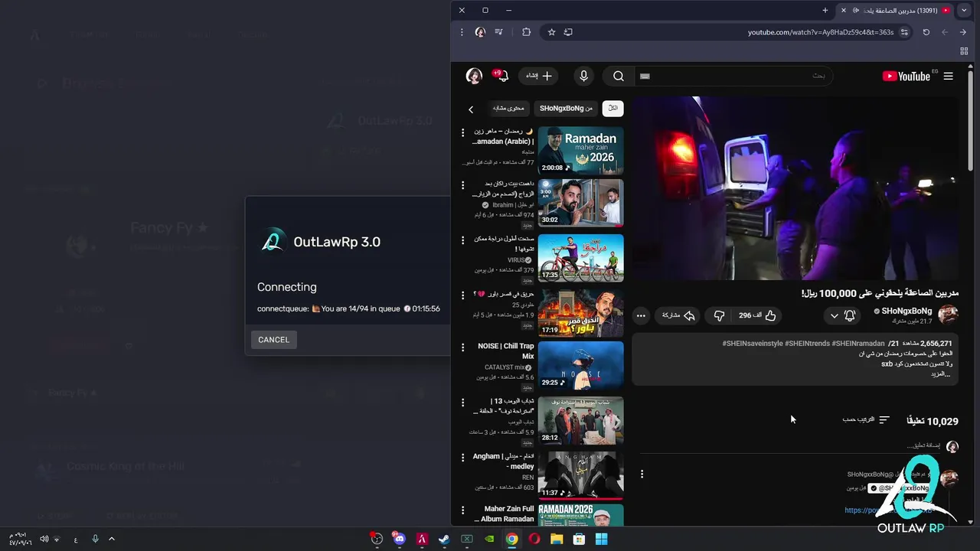Viewport: 980px width, 551px height.
Task: Open more actions ellipsis under video
Action: [x=641, y=315]
